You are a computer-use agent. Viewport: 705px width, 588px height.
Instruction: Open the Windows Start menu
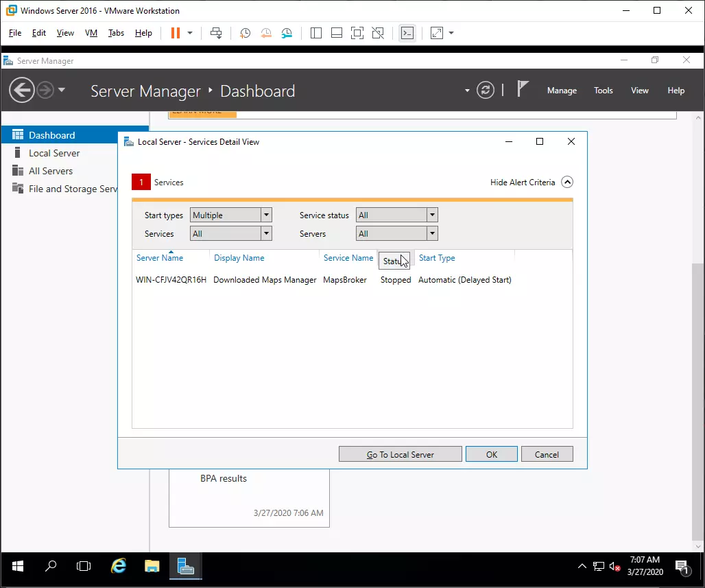pyautogui.click(x=18, y=566)
